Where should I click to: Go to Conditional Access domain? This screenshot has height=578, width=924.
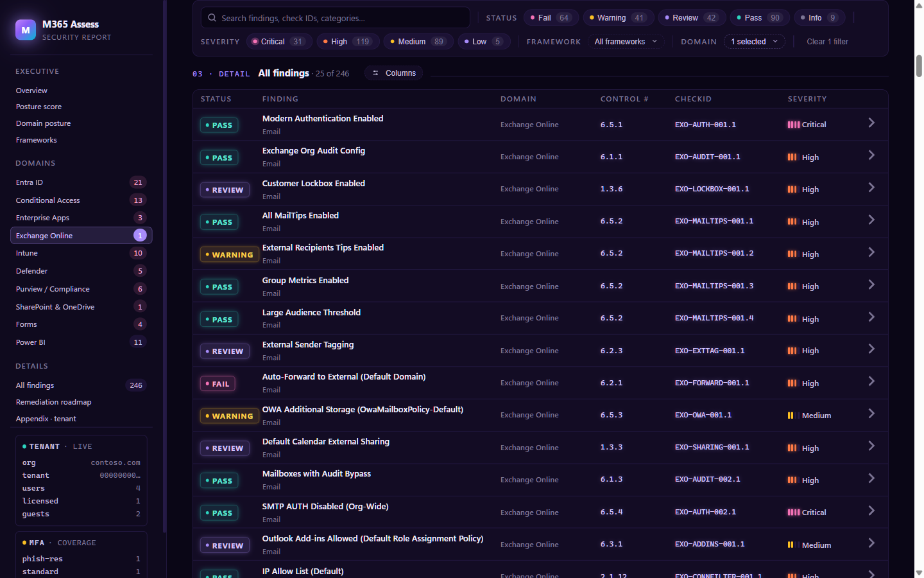click(81, 200)
